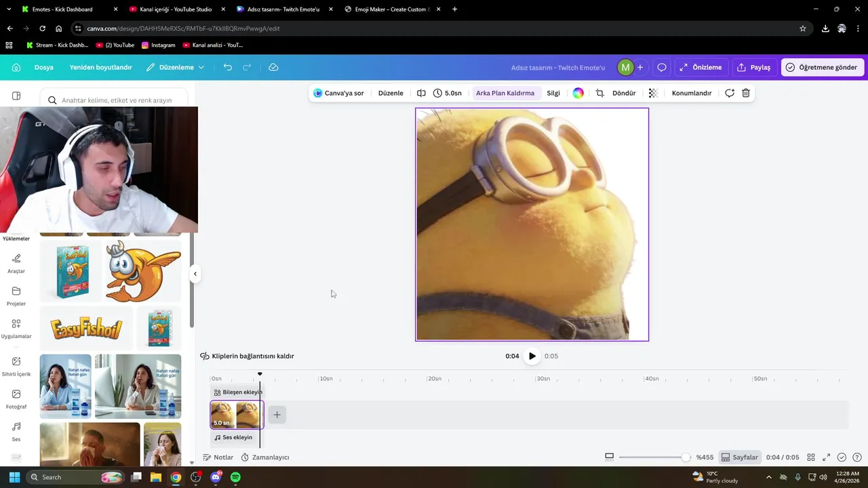Click the comment-add rotate icon in toolbar
Screen dimensions: 868x488
730,93
